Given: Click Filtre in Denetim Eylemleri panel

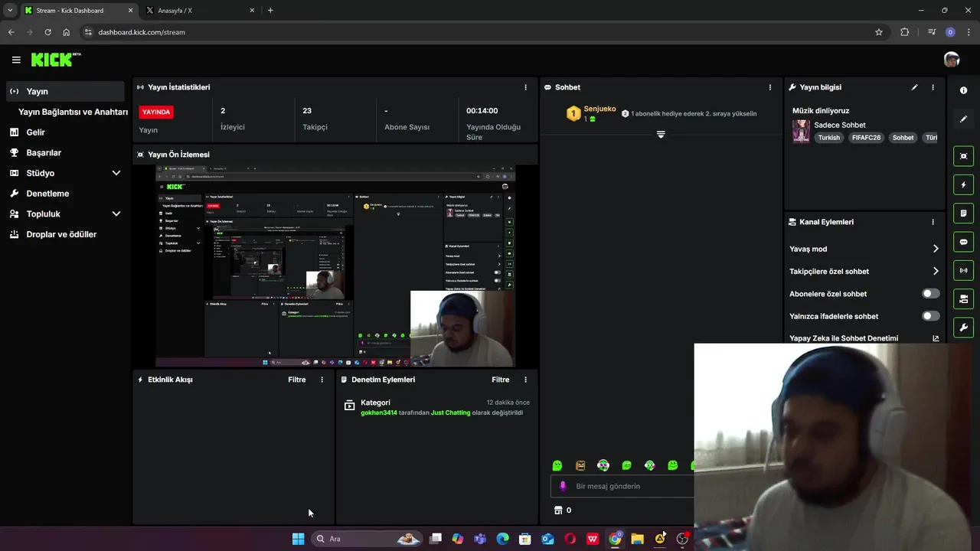Looking at the screenshot, I should (x=500, y=380).
